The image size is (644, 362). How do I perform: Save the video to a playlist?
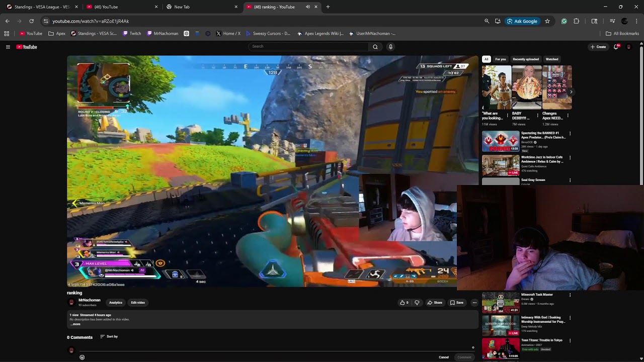point(457,303)
